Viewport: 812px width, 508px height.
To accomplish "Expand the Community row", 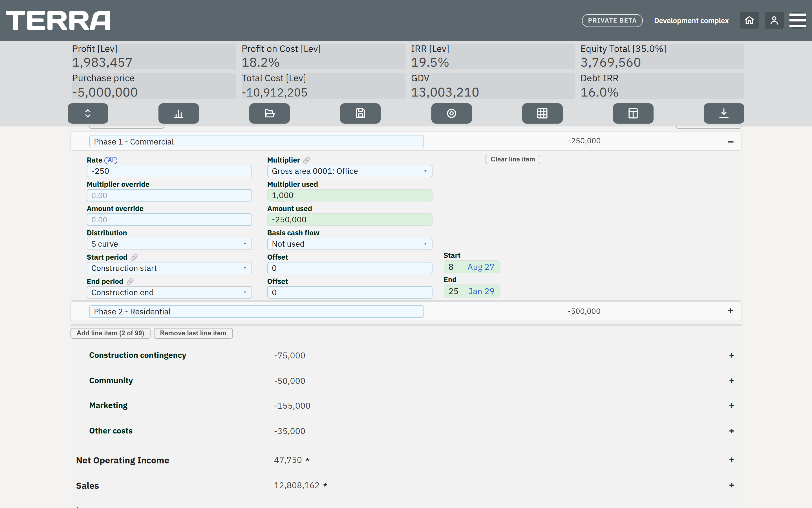I will click(731, 381).
